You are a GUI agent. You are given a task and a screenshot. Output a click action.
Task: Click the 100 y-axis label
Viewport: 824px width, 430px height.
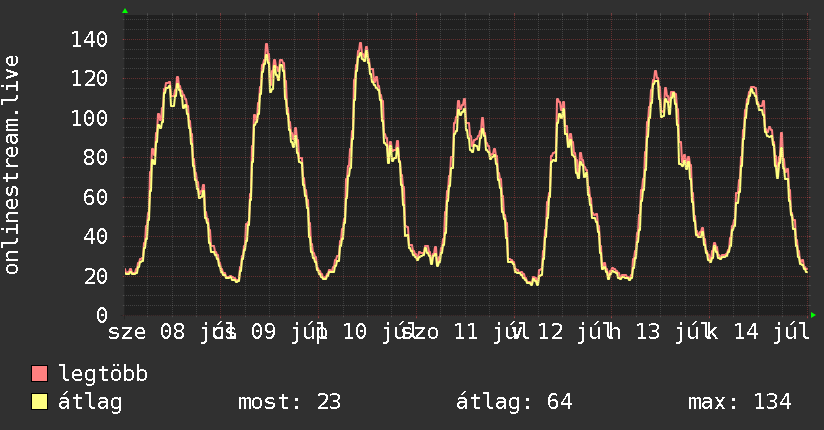pyautogui.click(x=89, y=118)
